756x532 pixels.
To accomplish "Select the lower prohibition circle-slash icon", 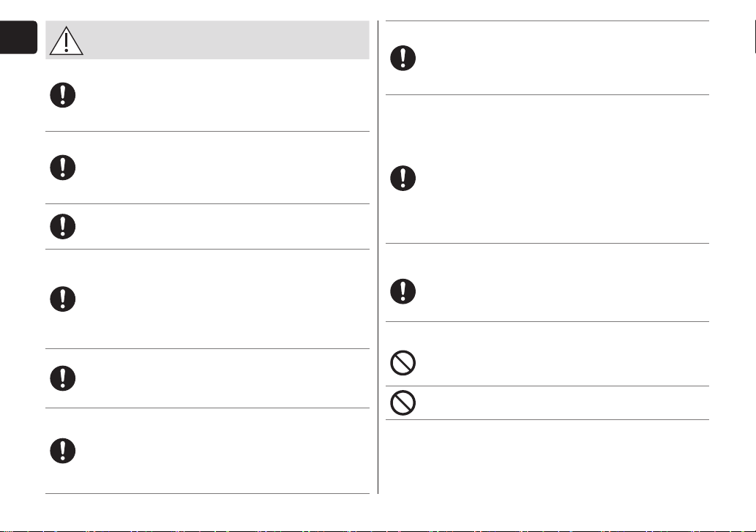I will click(403, 403).
